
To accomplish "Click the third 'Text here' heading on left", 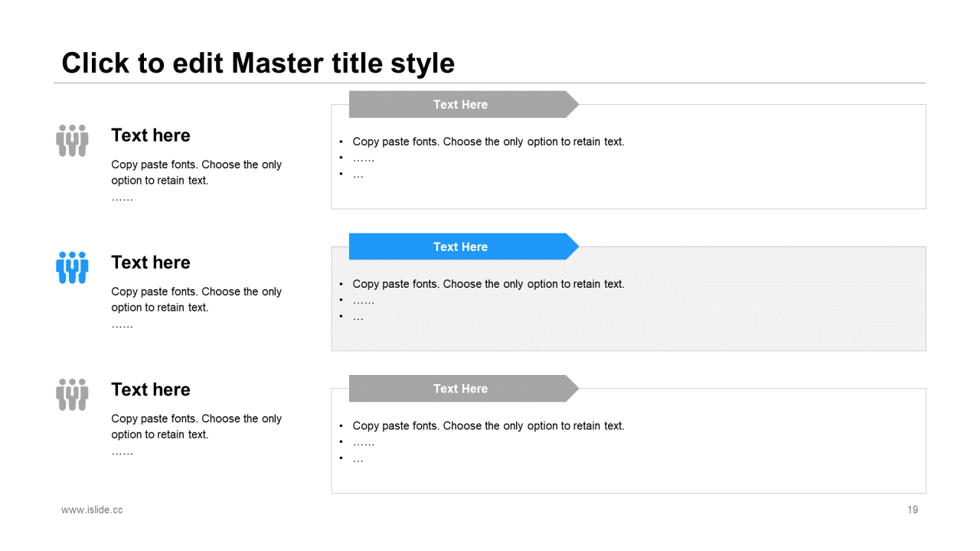I will pyautogui.click(x=151, y=390).
